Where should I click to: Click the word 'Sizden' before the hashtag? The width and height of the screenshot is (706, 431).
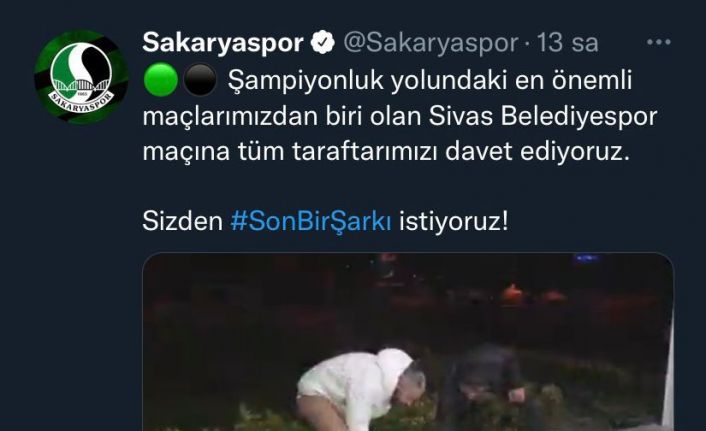[x=182, y=221]
